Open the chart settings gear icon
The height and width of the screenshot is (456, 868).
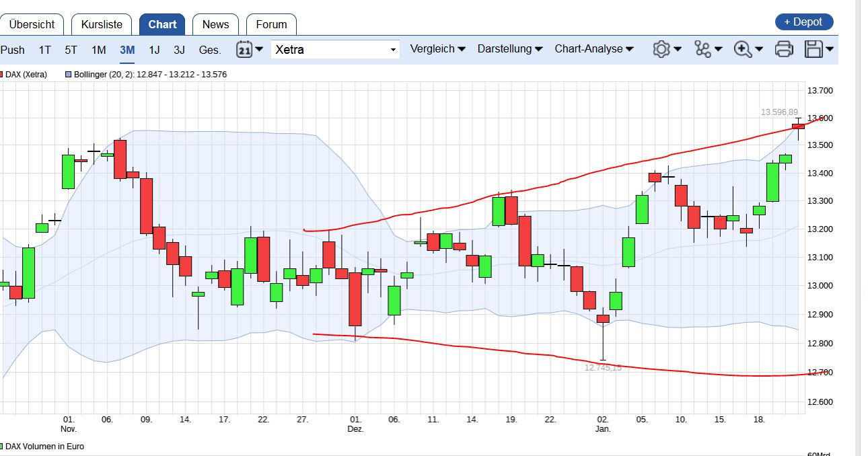tap(661, 49)
